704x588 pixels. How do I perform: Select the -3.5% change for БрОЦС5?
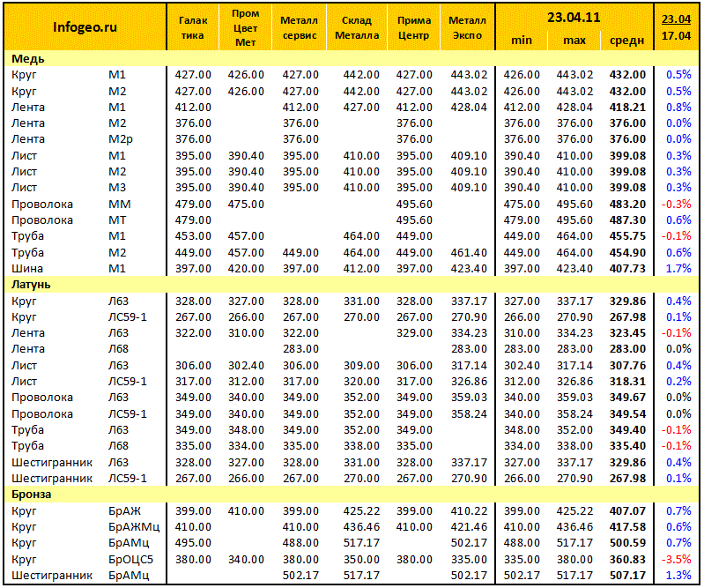point(676,560)
